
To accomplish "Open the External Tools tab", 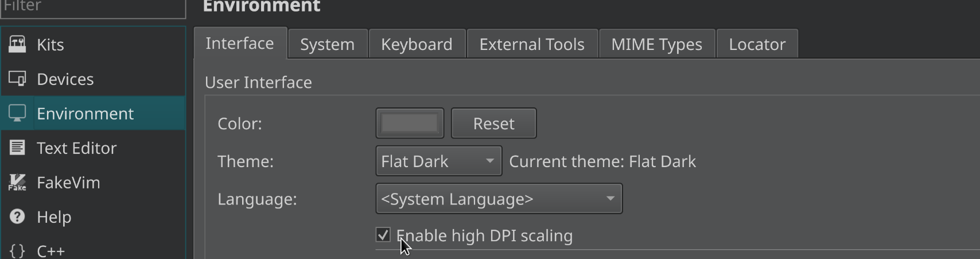I will (x=532, y=44).
